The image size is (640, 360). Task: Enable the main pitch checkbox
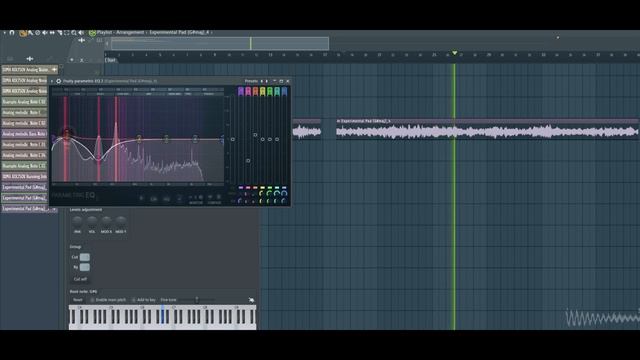coord(92,300)
